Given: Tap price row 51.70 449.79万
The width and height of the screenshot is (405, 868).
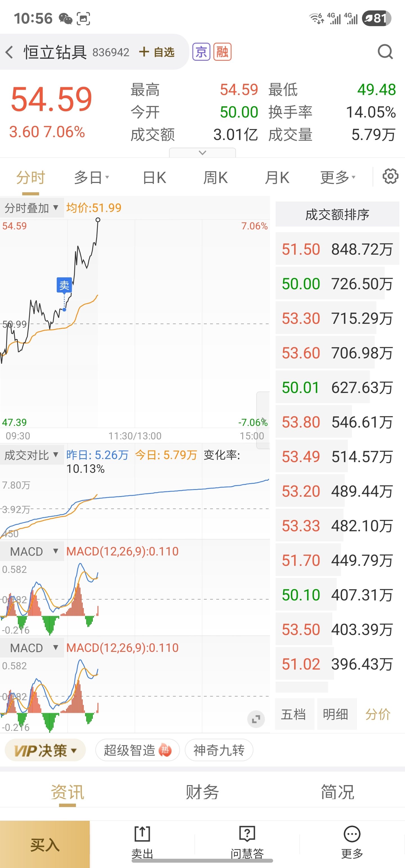Looking at the screenshot, I should tap(337, 560).
